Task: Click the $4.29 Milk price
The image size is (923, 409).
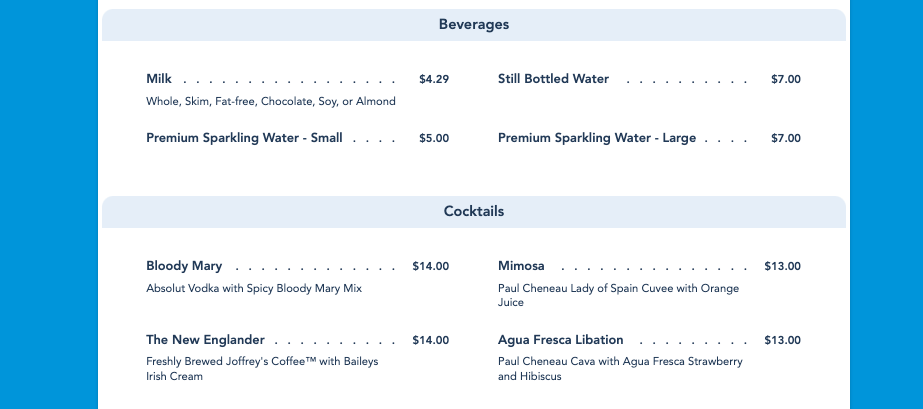Action: tap(434, 79)
